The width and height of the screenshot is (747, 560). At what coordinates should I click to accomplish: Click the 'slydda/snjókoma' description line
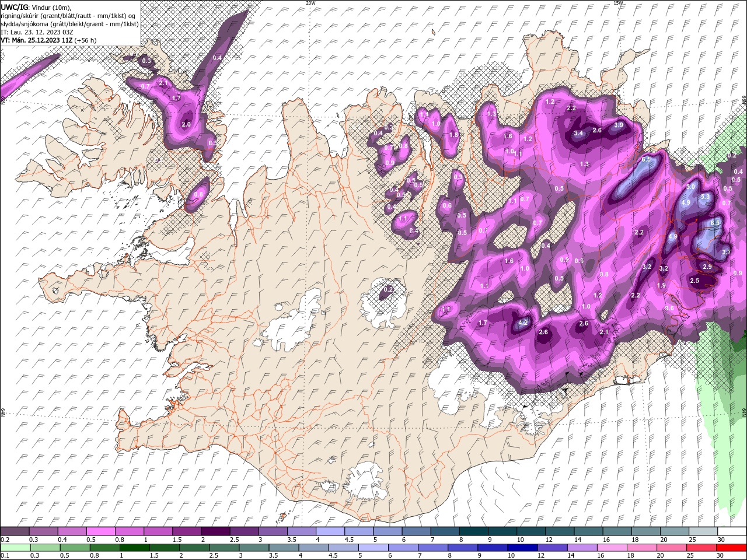pos(70,24)
